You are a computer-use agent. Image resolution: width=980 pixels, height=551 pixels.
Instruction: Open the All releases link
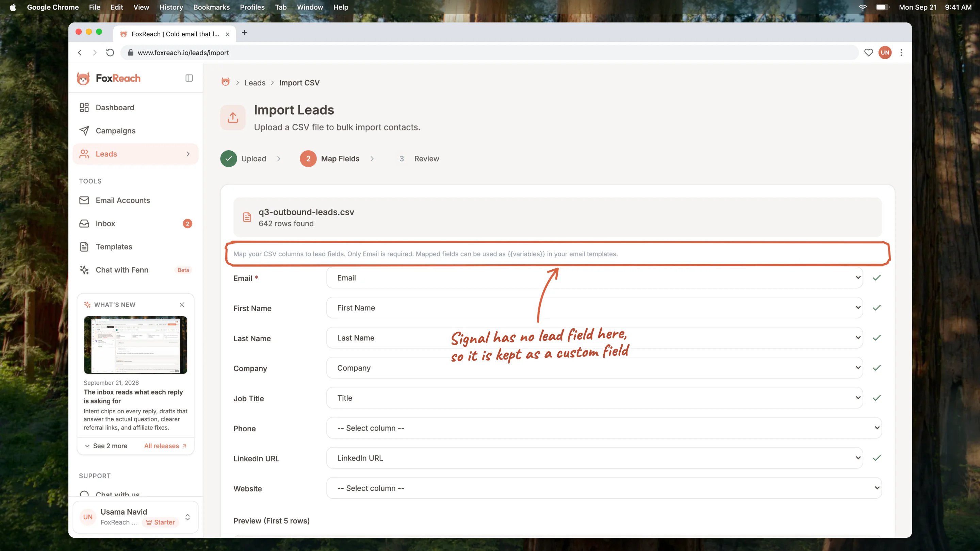pyautogui.click(x=165, y=446)
